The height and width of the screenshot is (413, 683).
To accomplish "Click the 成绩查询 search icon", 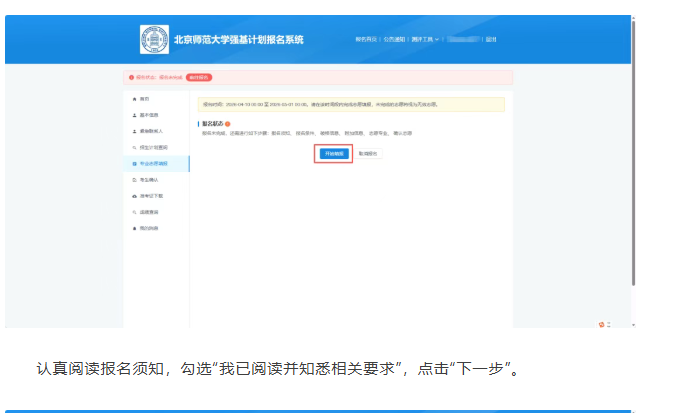I will [x=134, y=212].
